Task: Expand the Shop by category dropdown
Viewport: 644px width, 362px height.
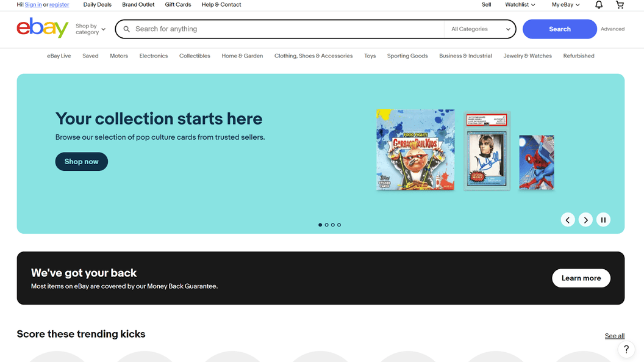Action: click(x=90, y=29)
